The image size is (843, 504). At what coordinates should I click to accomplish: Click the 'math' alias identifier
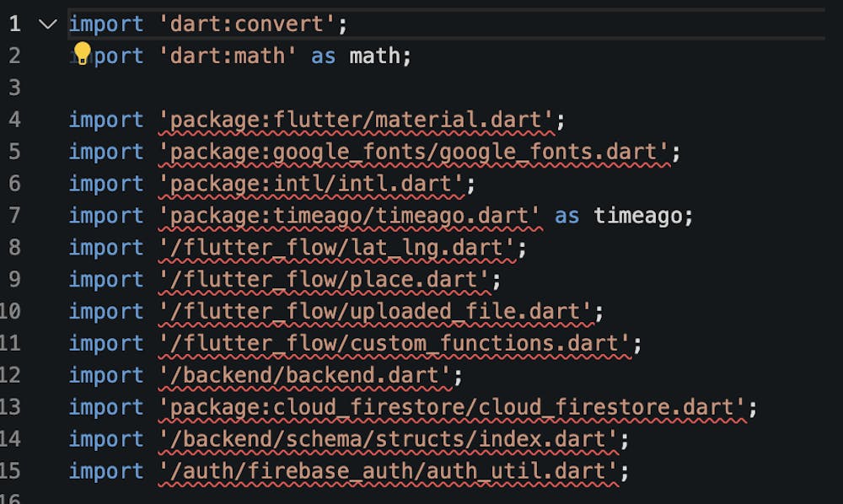[375, 56]
